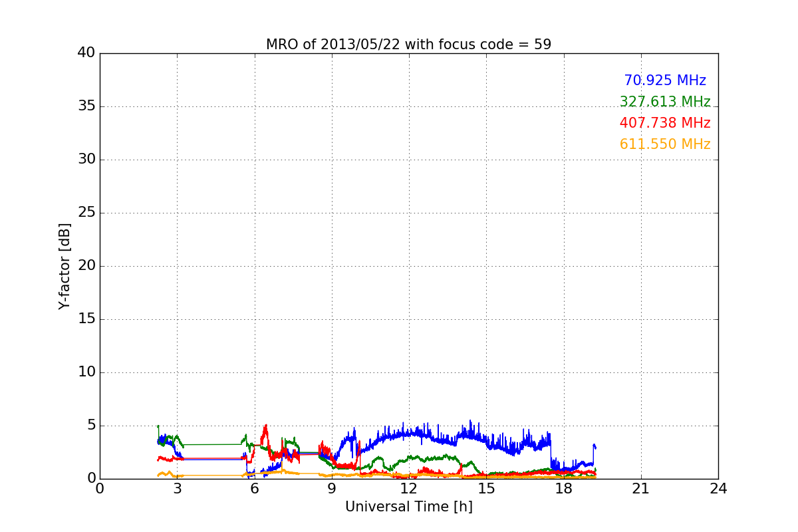Click the y-axis tick label 40
Viewport: 798px width, 532px height.
tap(86, 53)
